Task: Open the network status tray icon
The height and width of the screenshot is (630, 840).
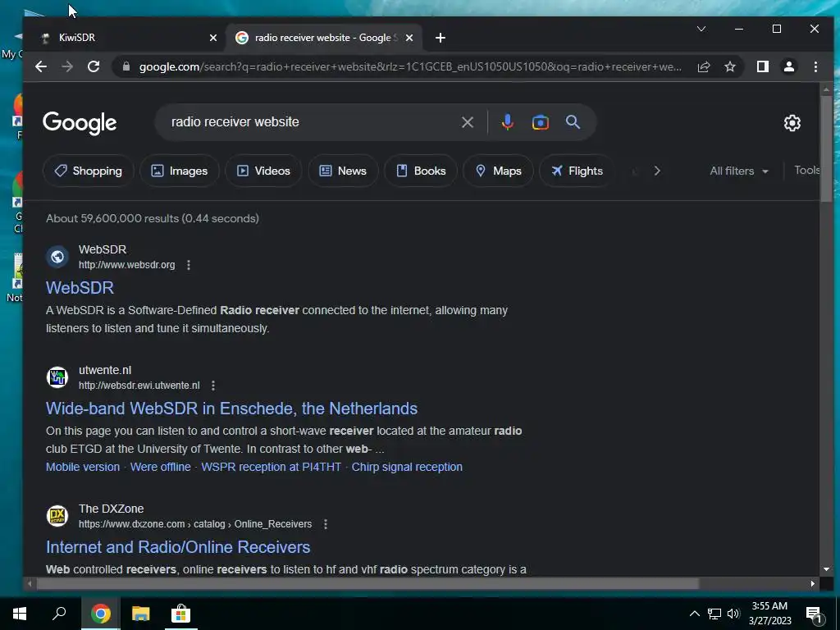Action: (x=714, y=614)
